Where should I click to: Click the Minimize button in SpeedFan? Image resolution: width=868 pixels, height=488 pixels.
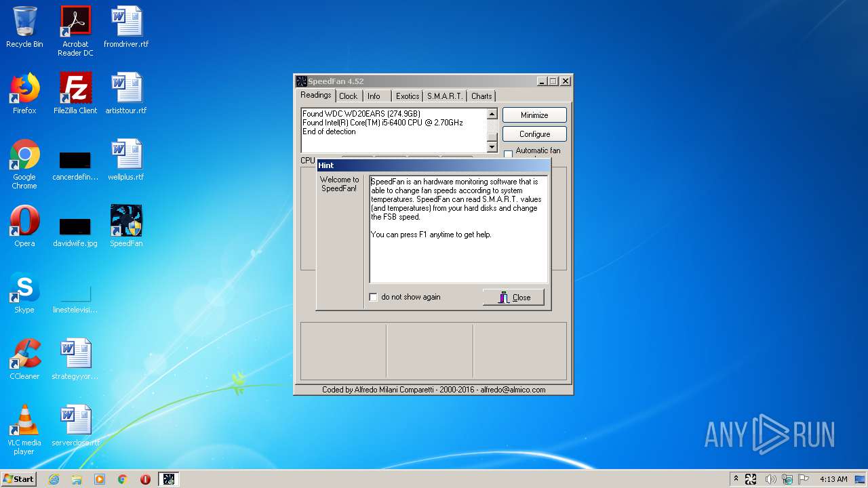coord(534,115)
